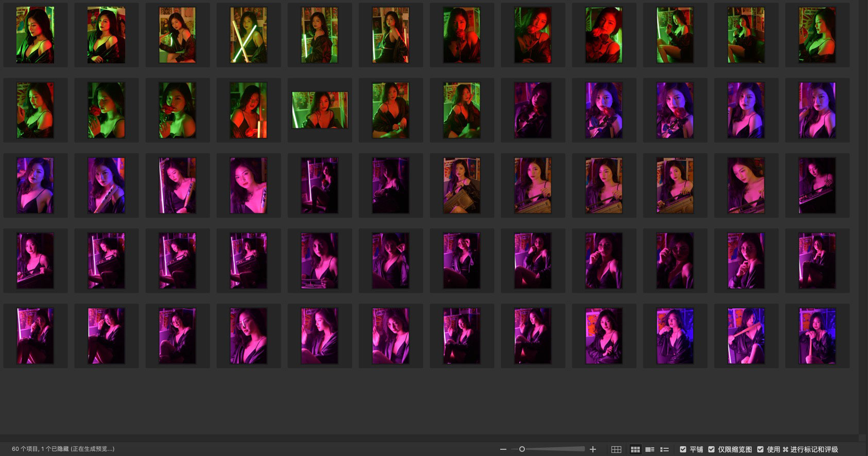Click the vertical scrollbar on right edge
This screenshot has height=456, width=868.
tap(863, 216)
